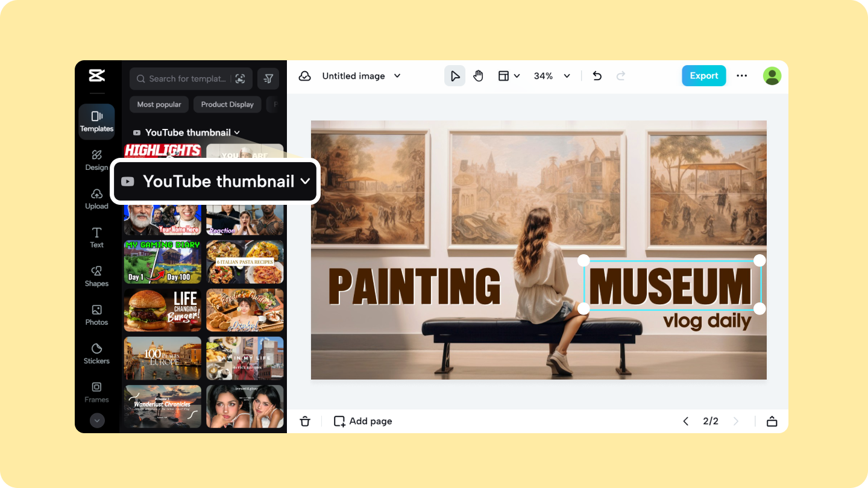Open the Photos panel

click(96, 315)
